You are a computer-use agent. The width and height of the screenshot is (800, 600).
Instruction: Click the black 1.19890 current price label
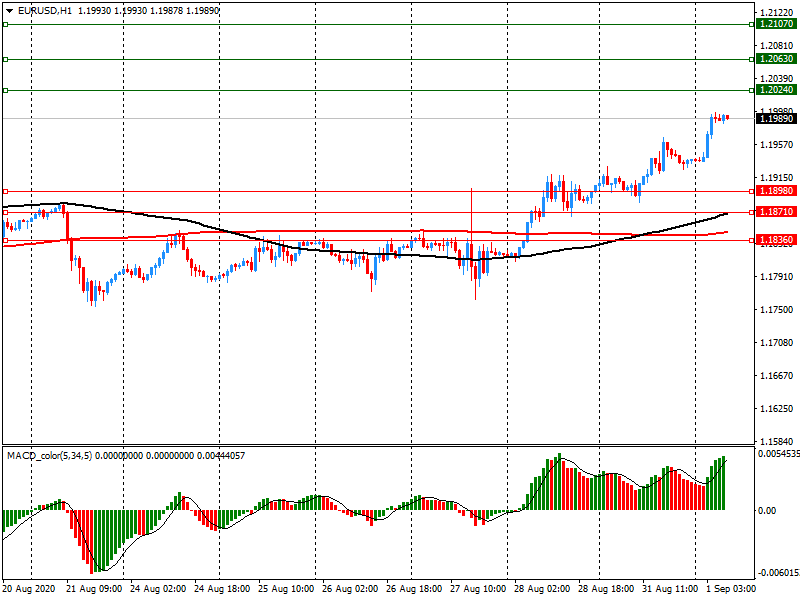776,118
